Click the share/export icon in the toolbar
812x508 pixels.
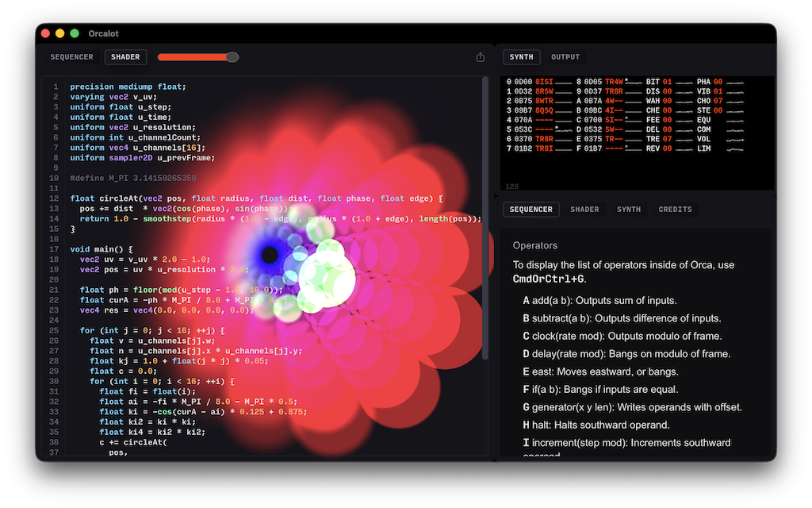(480, 56)
